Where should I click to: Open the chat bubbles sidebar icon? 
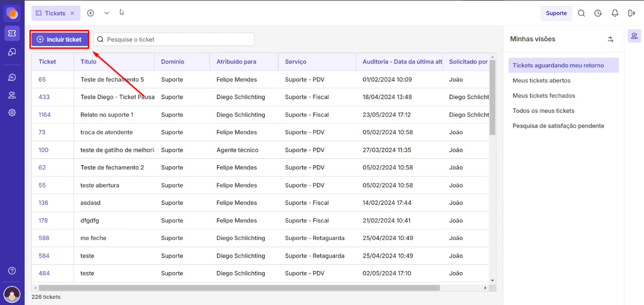click(x=12, y=52)
